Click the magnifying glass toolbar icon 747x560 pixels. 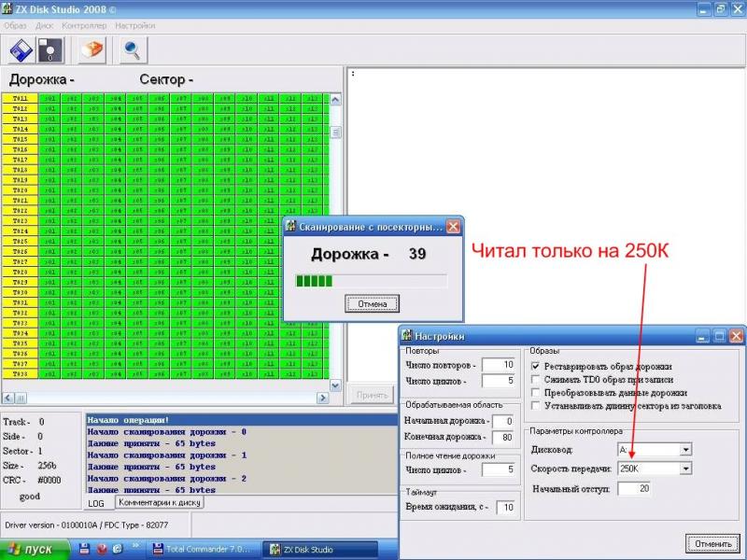tap(133, 49)
